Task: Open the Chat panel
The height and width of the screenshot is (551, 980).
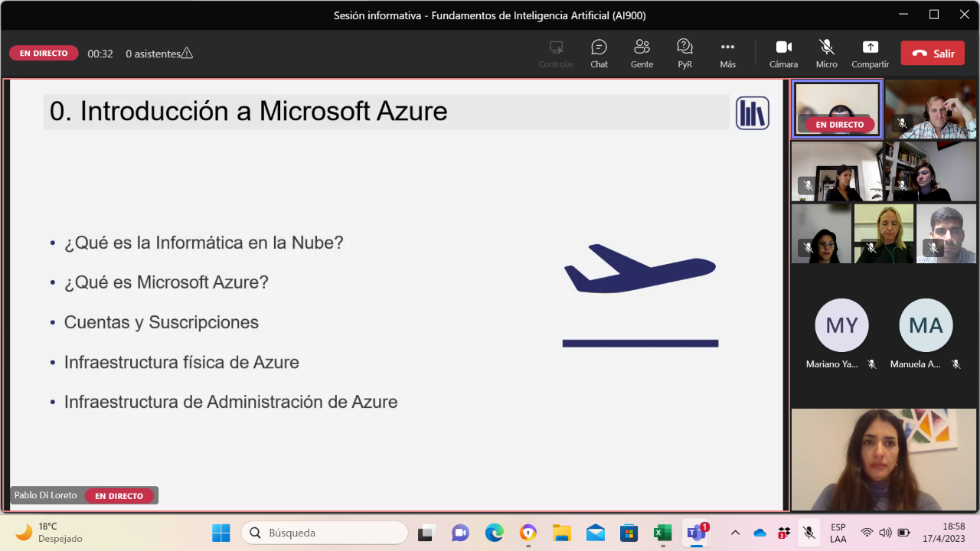Action: pyautogui.click(x=599, y=54)
